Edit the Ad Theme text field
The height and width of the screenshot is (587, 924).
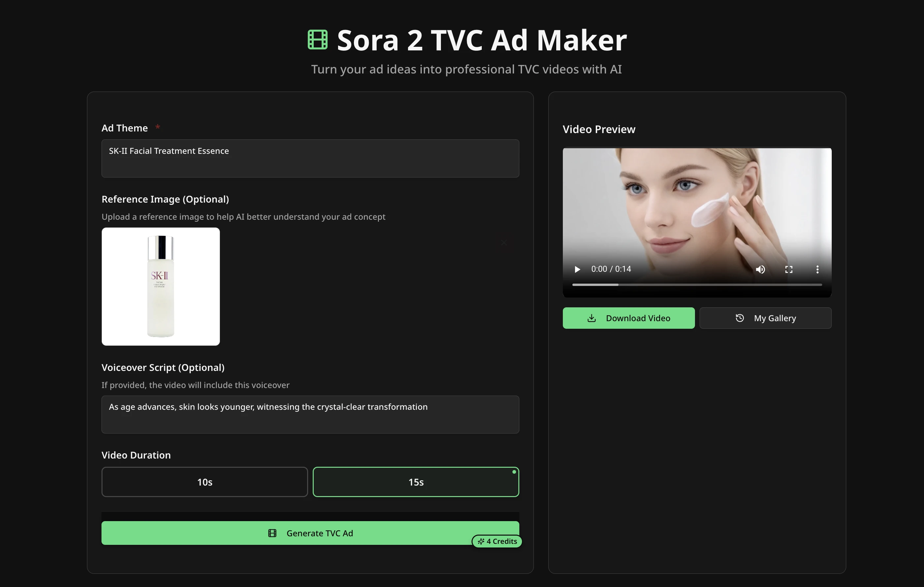310,158
